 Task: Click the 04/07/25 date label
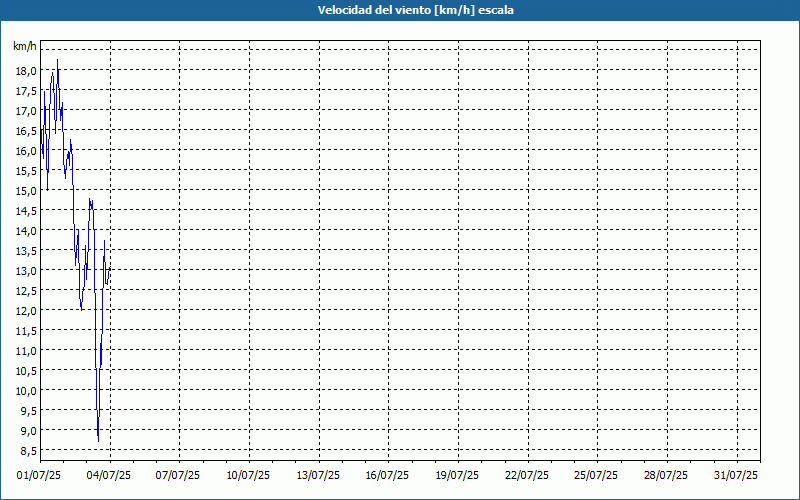click(108, 476)
